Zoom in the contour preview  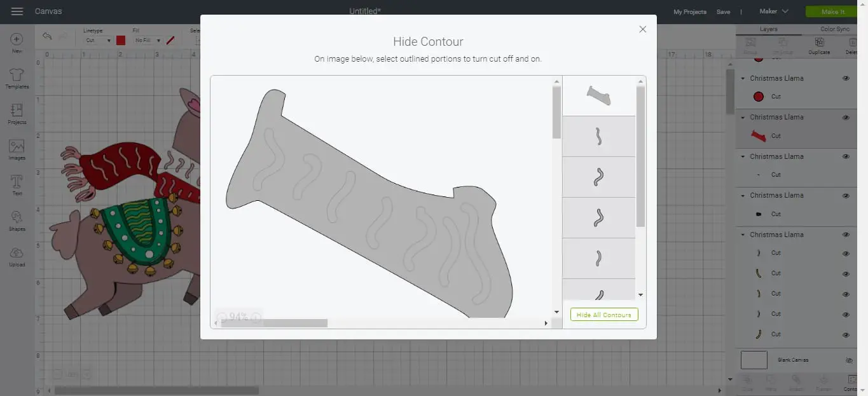coord(256,317)
